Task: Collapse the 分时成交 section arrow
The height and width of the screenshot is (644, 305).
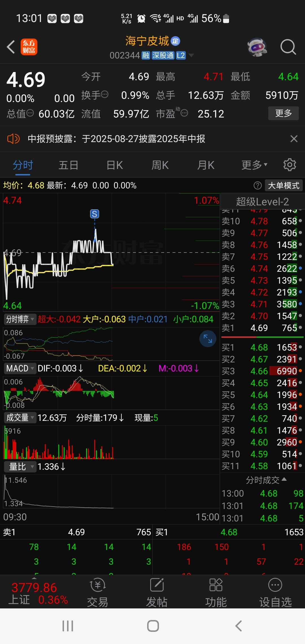Action: point(284,479)
